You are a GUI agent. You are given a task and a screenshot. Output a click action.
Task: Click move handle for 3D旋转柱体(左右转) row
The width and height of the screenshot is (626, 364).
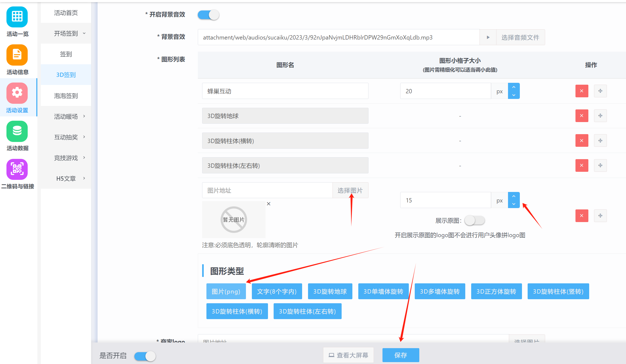(x=600, y=165)
